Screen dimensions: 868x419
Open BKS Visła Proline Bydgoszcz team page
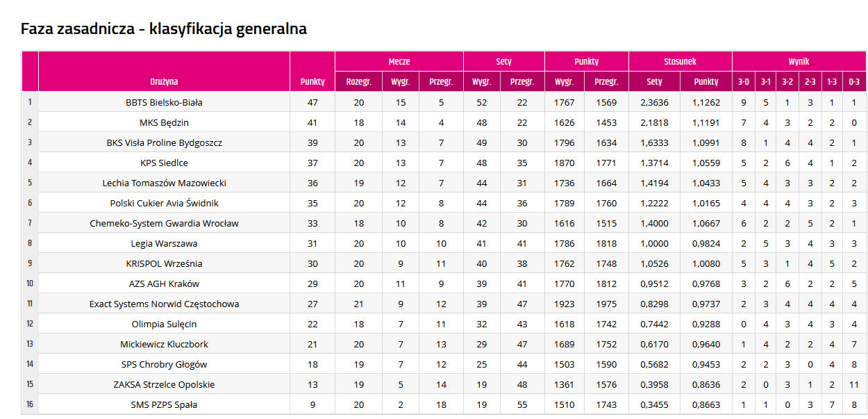164,142
